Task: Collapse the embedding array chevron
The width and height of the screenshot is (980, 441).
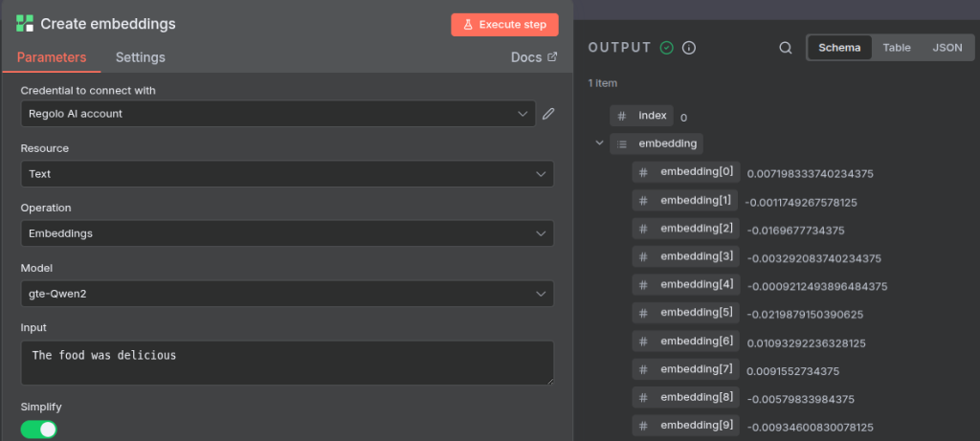Action: click(x=599, y=143)
